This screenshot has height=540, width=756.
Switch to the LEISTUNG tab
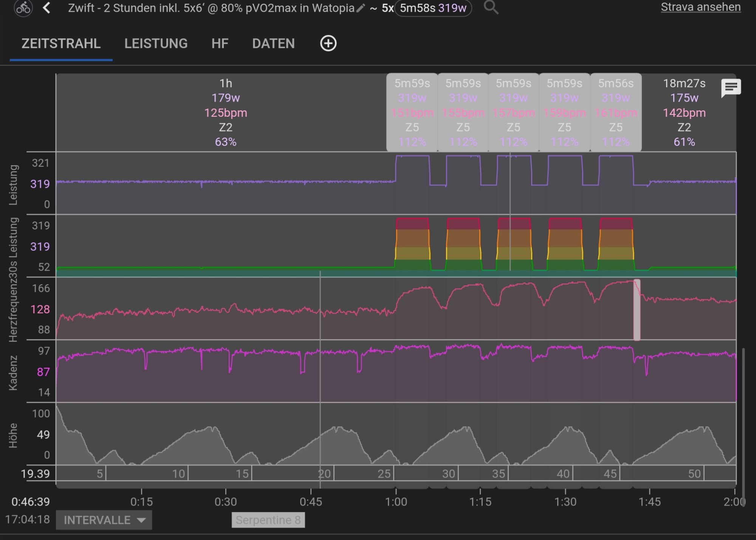click(156, 43)
